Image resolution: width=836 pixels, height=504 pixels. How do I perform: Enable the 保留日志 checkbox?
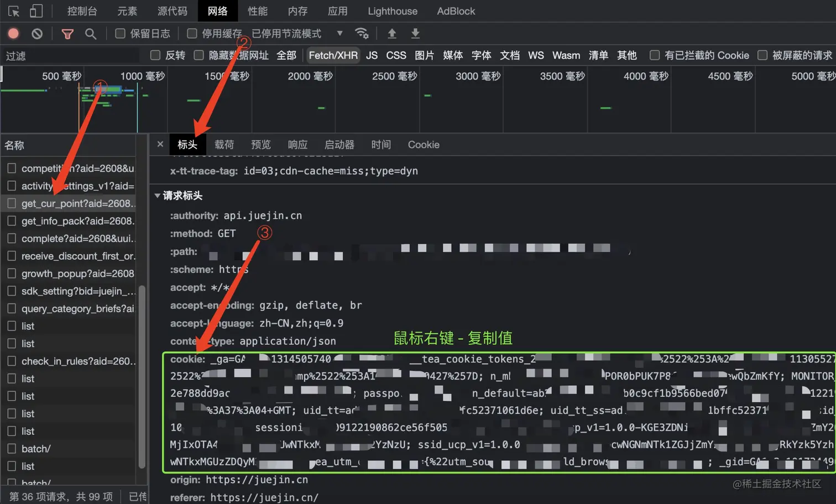pyautogui.click(x=120, y=34)
